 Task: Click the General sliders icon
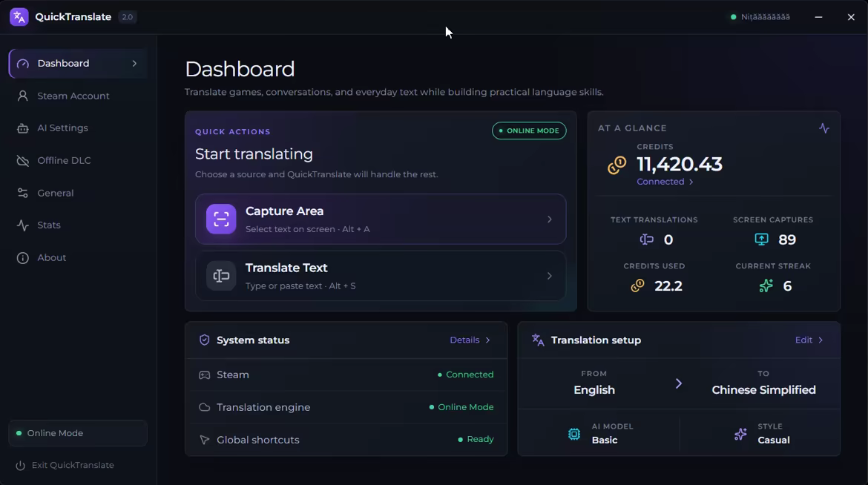click(23, 194)
